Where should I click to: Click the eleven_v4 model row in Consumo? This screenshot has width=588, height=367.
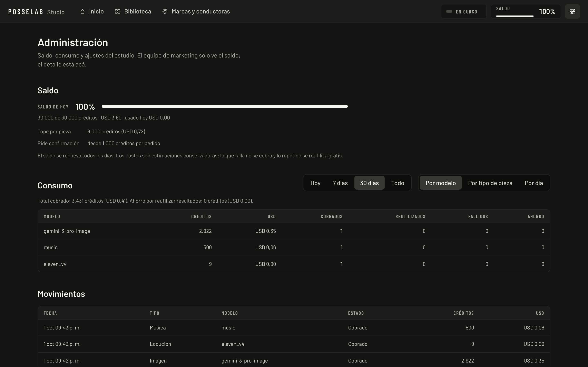coord(294,264)
